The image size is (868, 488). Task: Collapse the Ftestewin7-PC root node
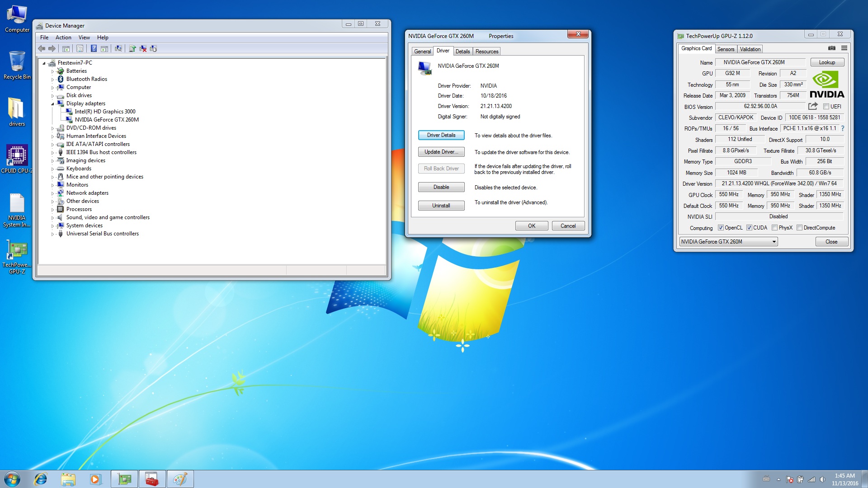click(44, 63)
